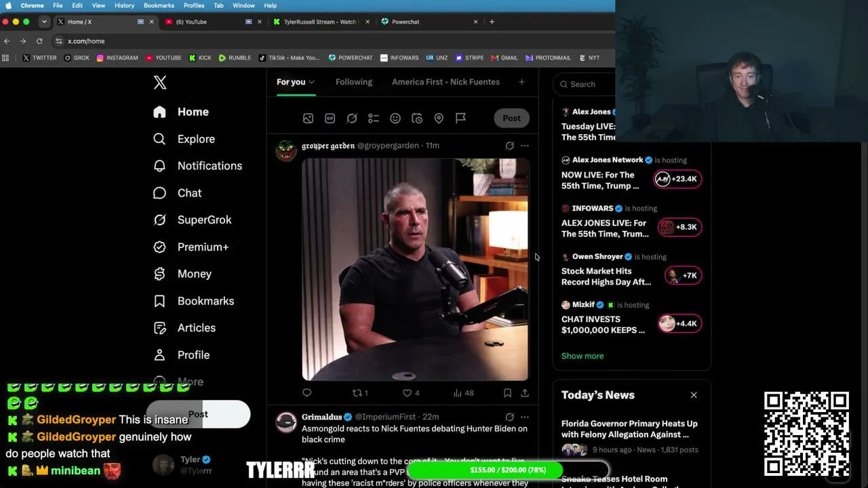Screen dimensions: 868x488
Task: Open the View menu in the macOS menu bar
Action: (98, 5)
